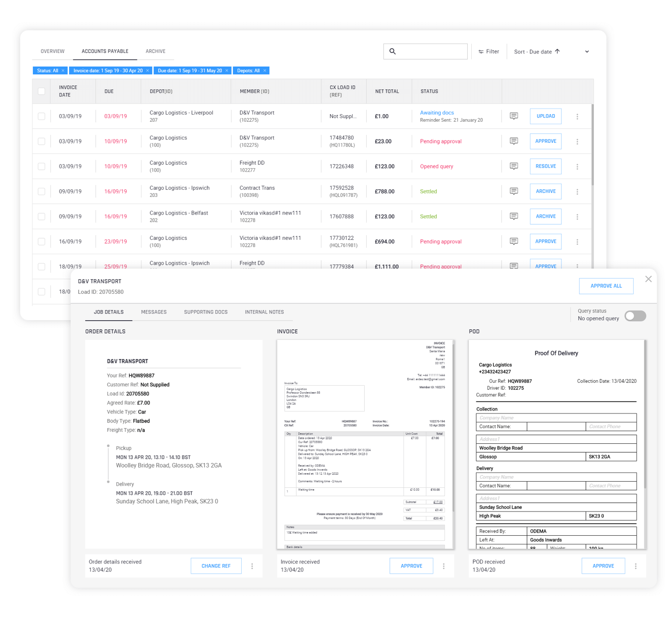Click the Status column header
This screenshot has width=672, height=618.
[429, 91]
